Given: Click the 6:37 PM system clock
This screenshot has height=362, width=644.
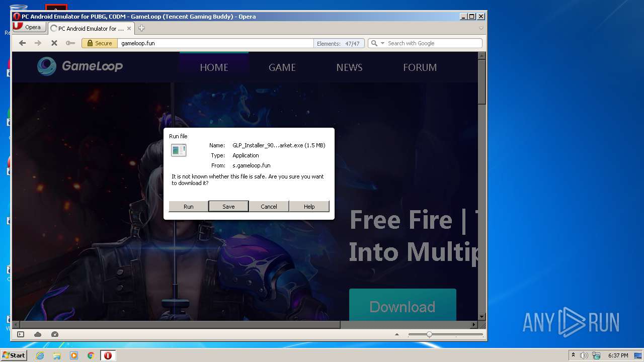Looking at the screenshot, I should point(618,355).
